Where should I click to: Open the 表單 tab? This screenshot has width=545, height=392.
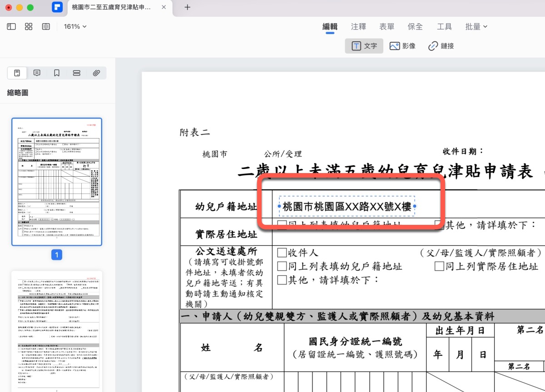point(387,27)
